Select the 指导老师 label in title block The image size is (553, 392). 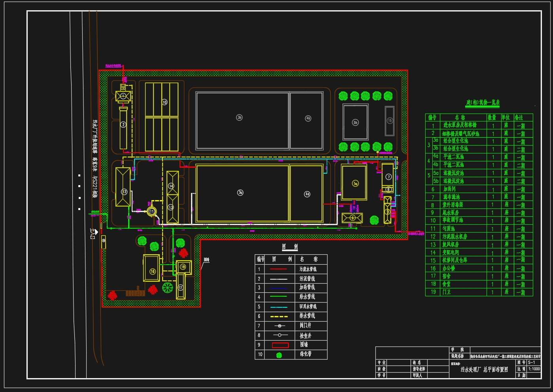(419, 369)
